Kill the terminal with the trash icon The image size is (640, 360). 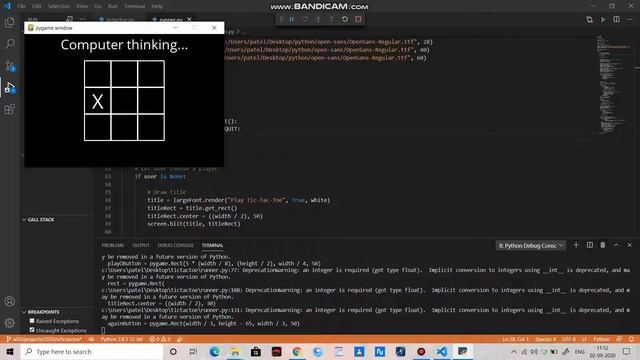(603, 245)
